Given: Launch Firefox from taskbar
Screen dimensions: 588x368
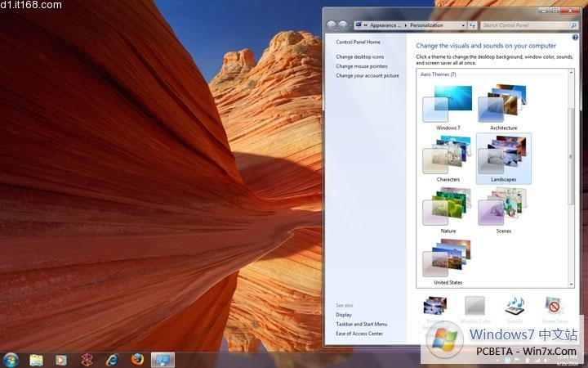Looking at the screenshot, I should [x=137, y=360].
